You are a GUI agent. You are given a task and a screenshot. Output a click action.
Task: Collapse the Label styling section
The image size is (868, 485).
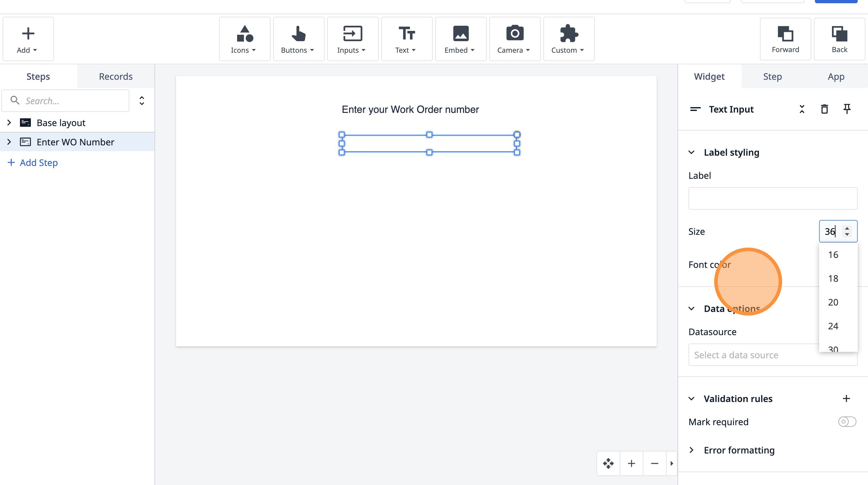[691, 152]
